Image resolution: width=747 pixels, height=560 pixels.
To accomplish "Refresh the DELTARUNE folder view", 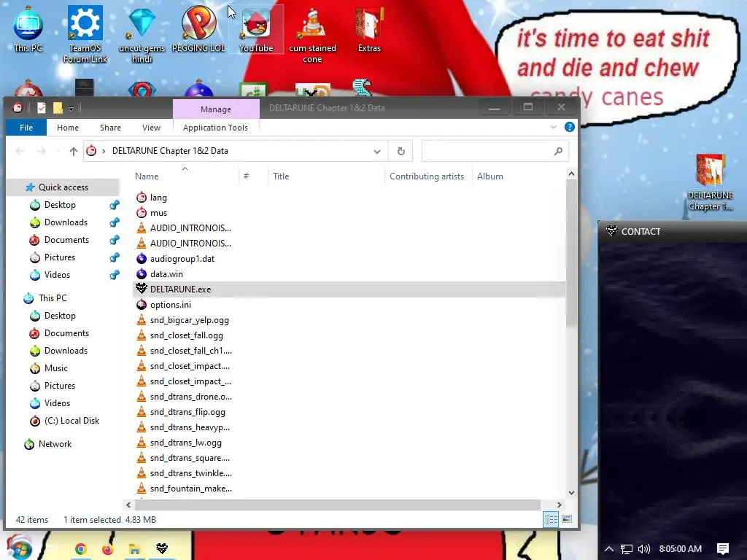I will (x=401, y=152).
